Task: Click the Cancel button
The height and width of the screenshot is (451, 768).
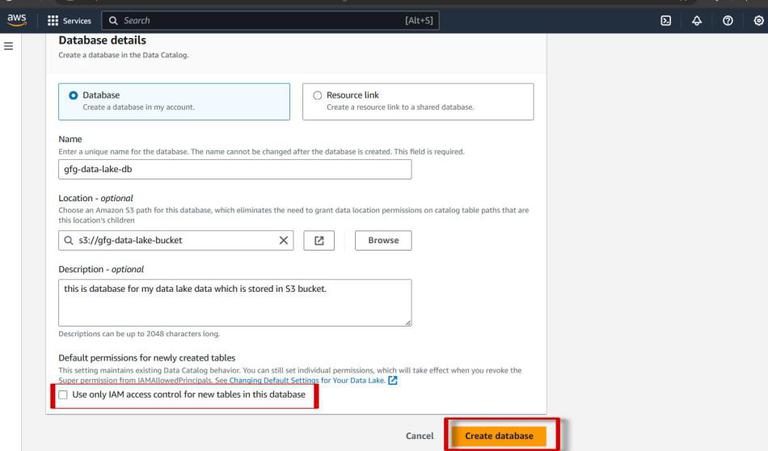Action: (x=419, y=436)
